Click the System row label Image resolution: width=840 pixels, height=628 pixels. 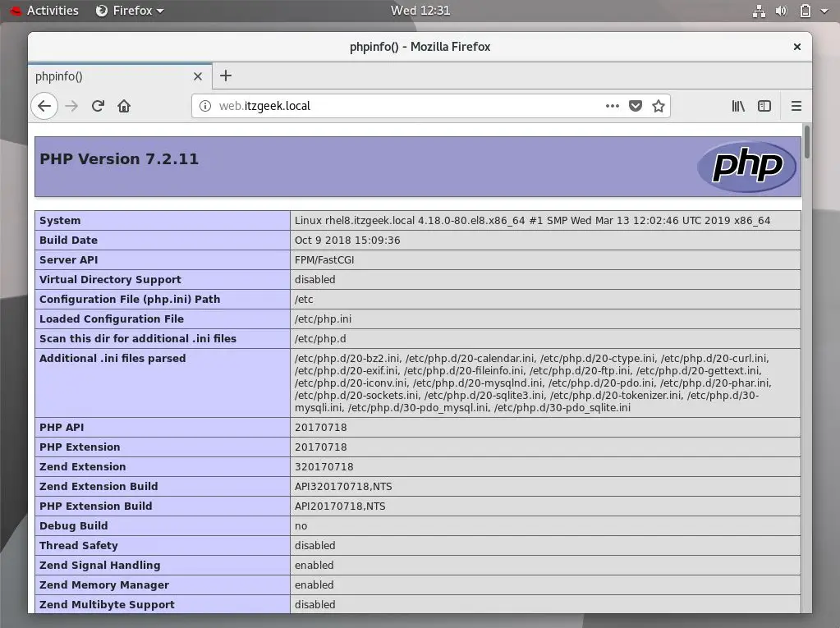pyautogui.click(x=60, y=221)
